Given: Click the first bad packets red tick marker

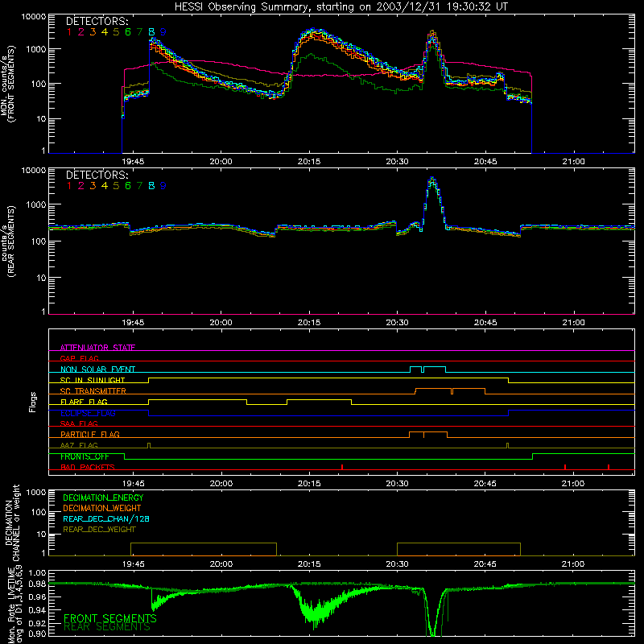Looking at the screenshot, I should [x=342, y=467].
